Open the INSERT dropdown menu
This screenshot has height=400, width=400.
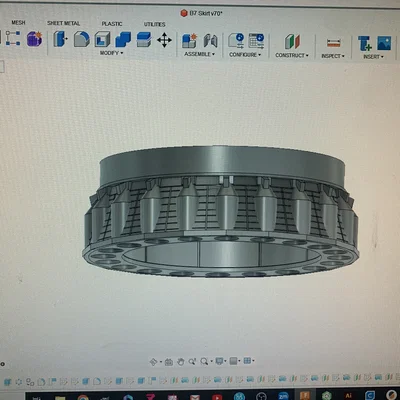373,57
